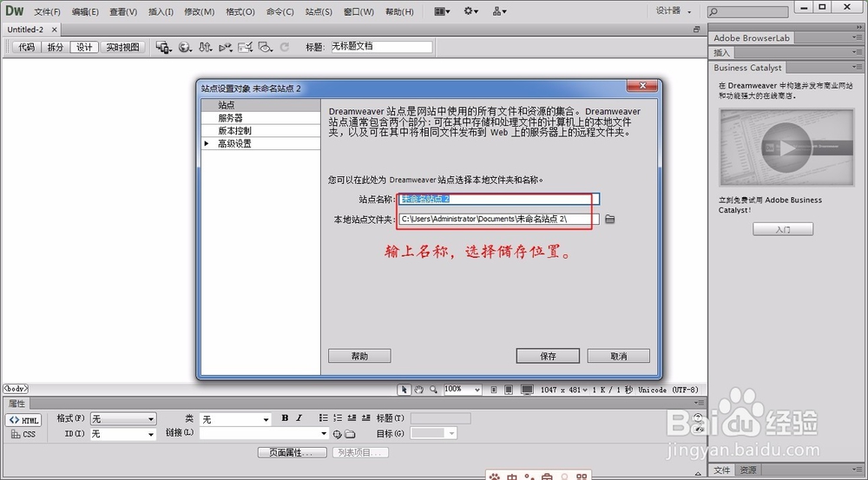Viewport: 868px width, 480px height.
Task: Switch to tablet window size icon
Action: (509, 390)
